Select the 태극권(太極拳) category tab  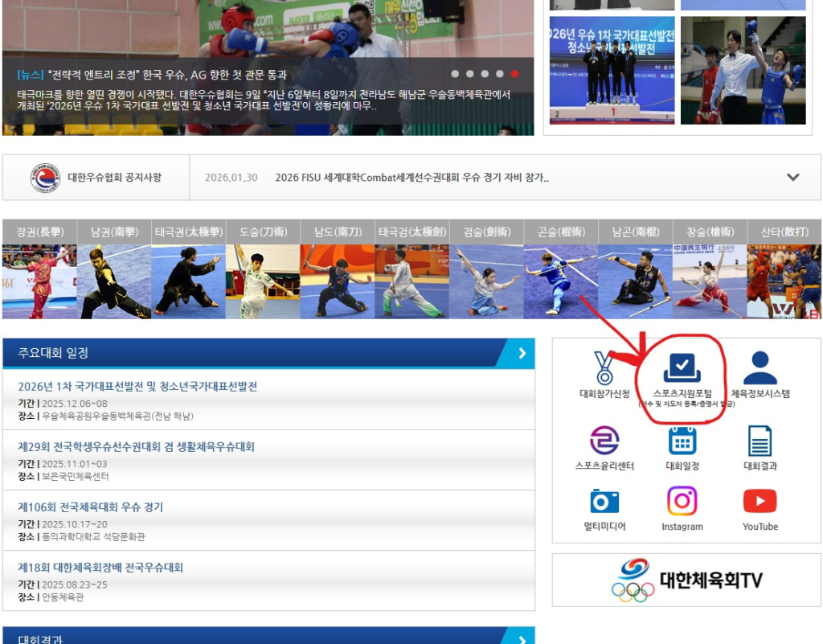pyautogui.click(x=188, y=232)
